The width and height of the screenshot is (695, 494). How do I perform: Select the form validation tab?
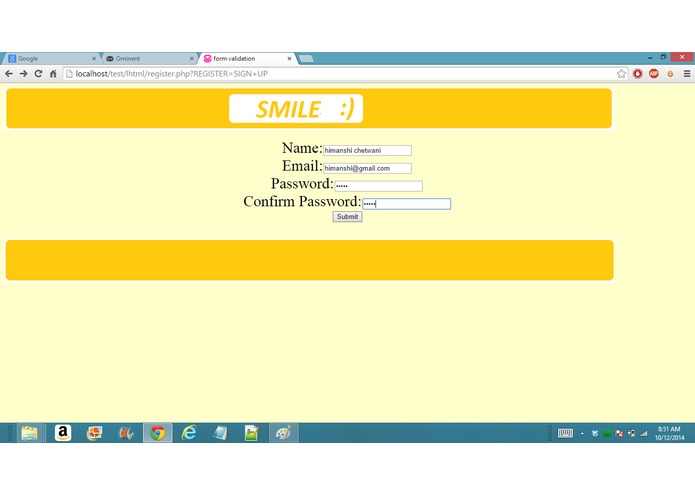click(247, 58)
